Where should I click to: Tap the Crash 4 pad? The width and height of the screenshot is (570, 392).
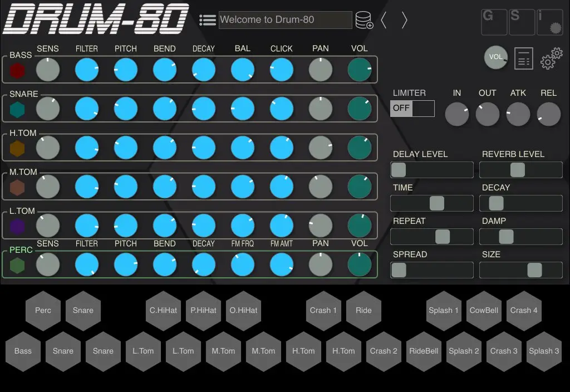(x=524, y=311)
